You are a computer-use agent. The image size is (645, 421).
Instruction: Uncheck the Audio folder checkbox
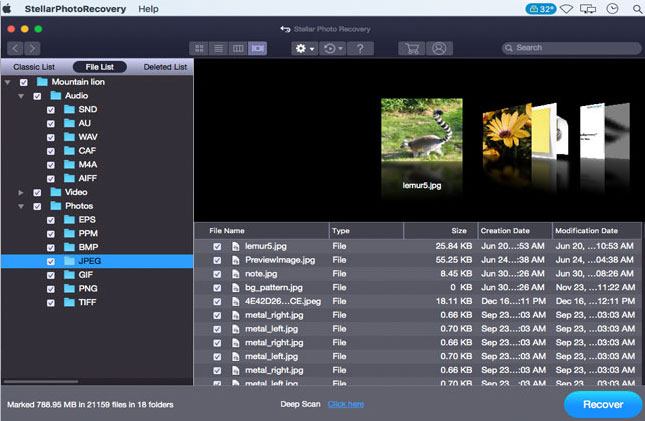37,96
